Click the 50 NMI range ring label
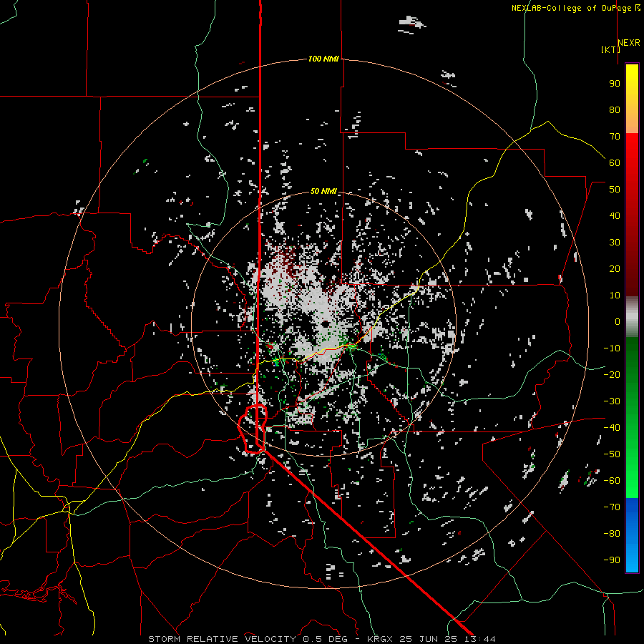The image size is (644, 644). (323, 191)
